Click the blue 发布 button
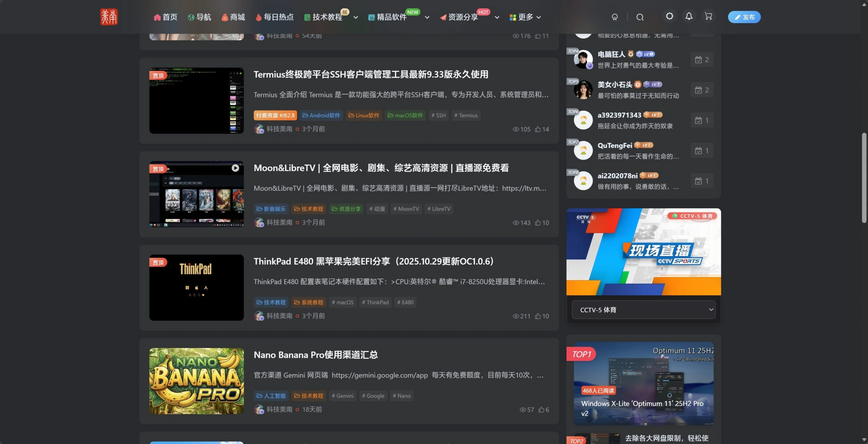The width and height of the screenshot is (868, 444). [744, 17]
